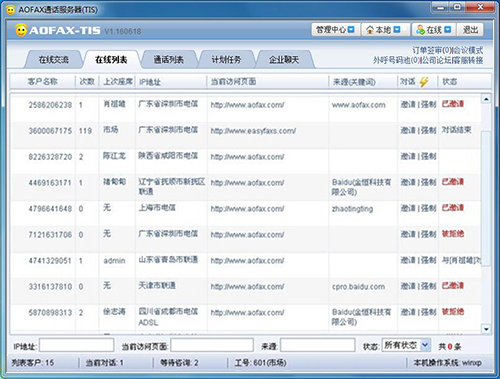Click 邀请 link for customer 2586206238
500x379 pixels.
pos(408,104)
